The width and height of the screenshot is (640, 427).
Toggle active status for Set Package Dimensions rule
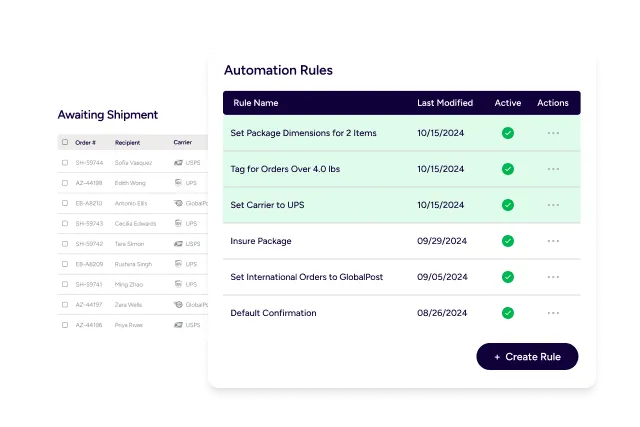508,133
